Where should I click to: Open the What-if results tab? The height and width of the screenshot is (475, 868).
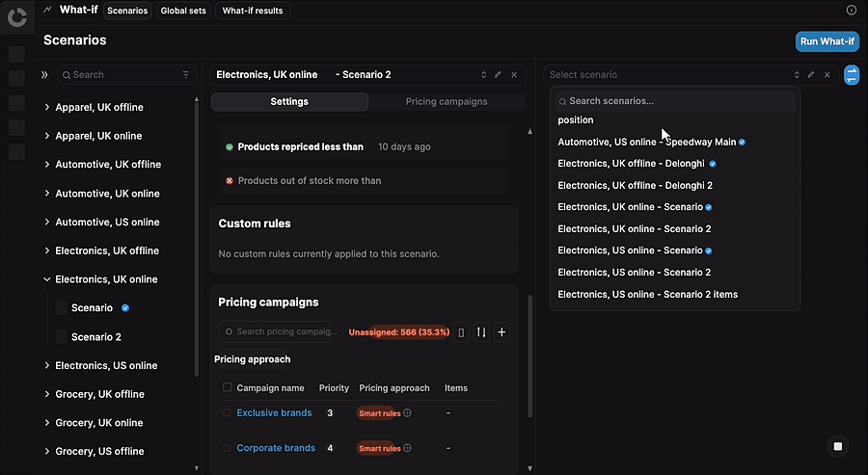(x=253, y=11)
